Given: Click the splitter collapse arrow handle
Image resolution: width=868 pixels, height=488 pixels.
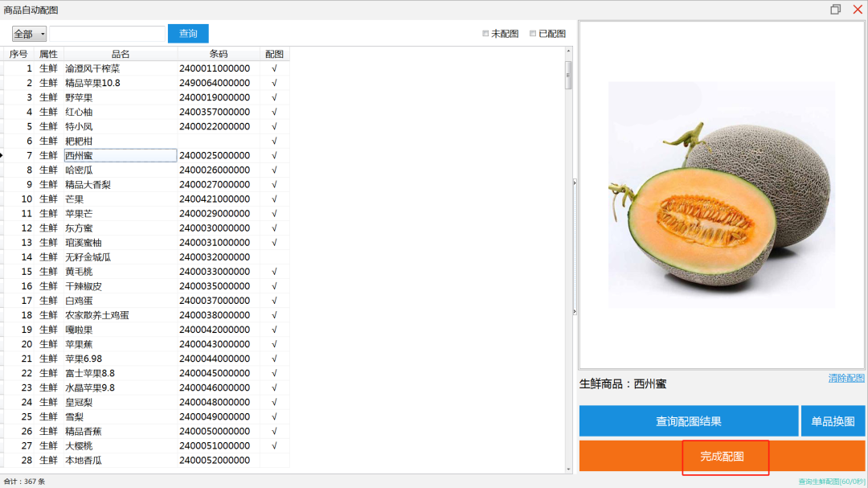Looking at the screenshot, I should point(575,183).
